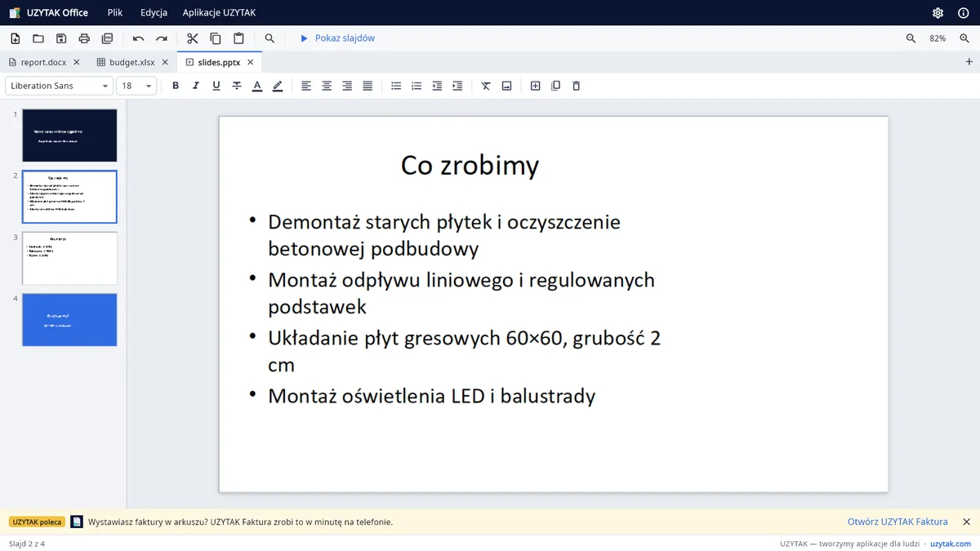Select slide 4 blue thumbnail
Screen dimensions: 980x551
[x=69, y=320]
